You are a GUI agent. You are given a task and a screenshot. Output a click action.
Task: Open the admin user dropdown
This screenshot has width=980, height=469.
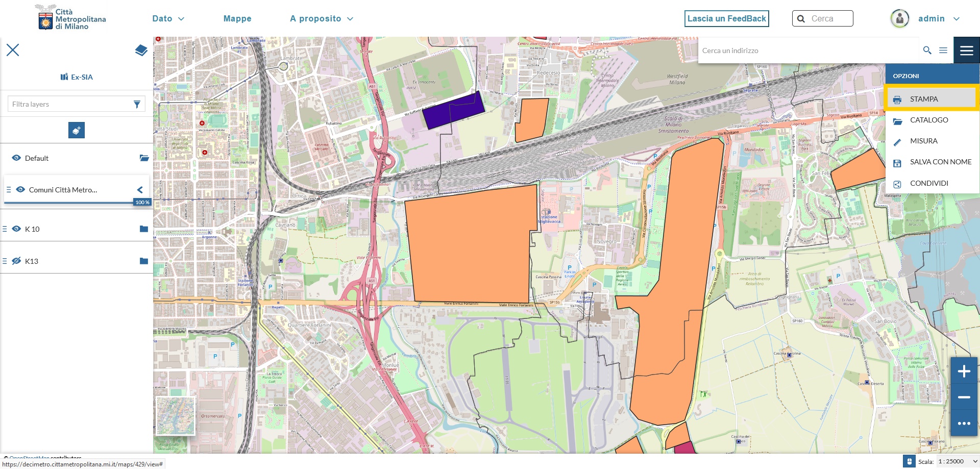pos(938,19)
